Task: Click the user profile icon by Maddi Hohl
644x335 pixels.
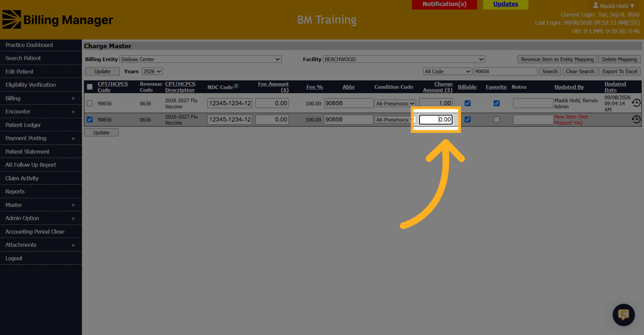Action: tap(596, 5)
